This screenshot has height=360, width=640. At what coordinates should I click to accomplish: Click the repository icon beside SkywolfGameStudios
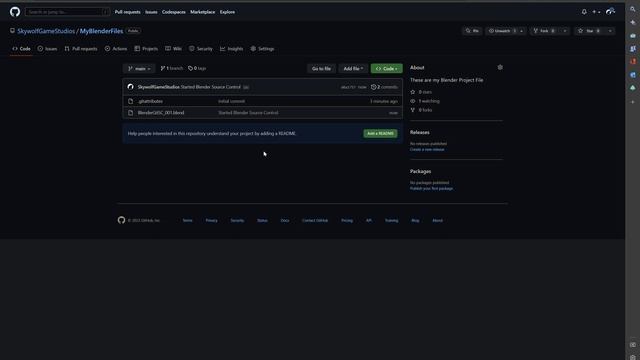click(x=12, y=31)
